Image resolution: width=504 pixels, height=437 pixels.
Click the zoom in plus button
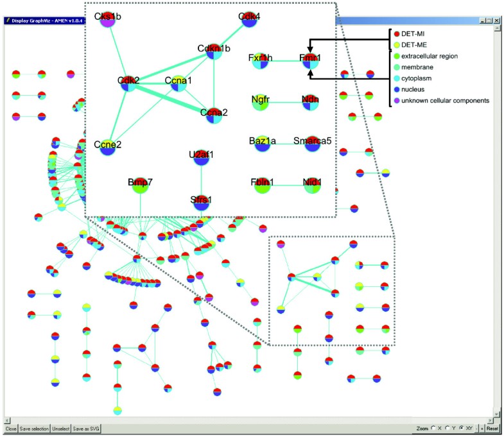click(x=482, y=429)
